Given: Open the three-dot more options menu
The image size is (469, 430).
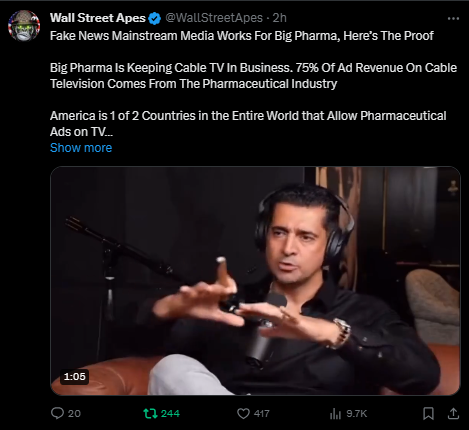Looking at the screenshot, I should [x=453, y=19].
